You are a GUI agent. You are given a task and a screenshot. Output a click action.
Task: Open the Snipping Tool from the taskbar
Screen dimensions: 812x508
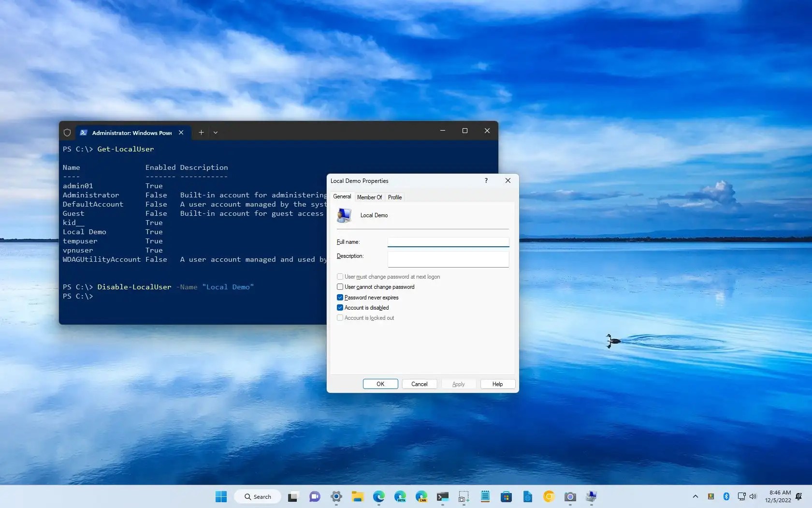(463, 497)
